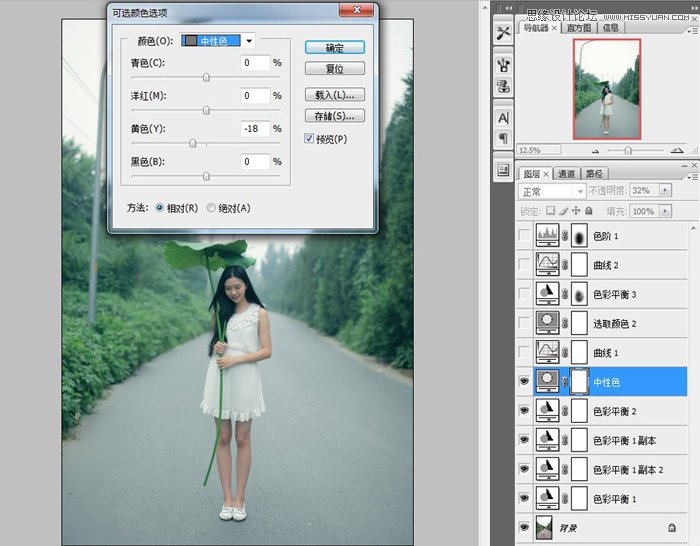Close the 可选颜色选项 dialog
This screenshot has height=546, width=700.
(x=356, y=10)
